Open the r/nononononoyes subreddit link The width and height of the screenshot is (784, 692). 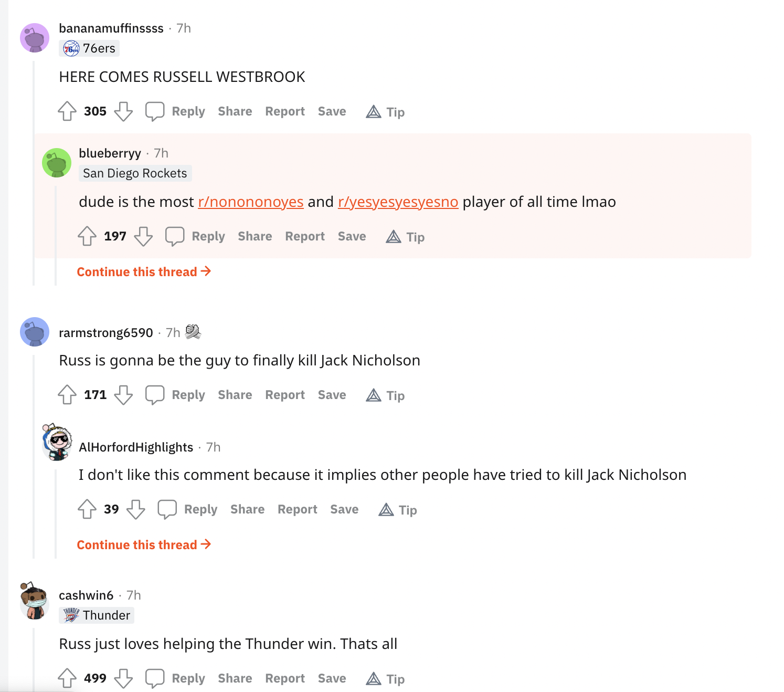coord(251,202)
